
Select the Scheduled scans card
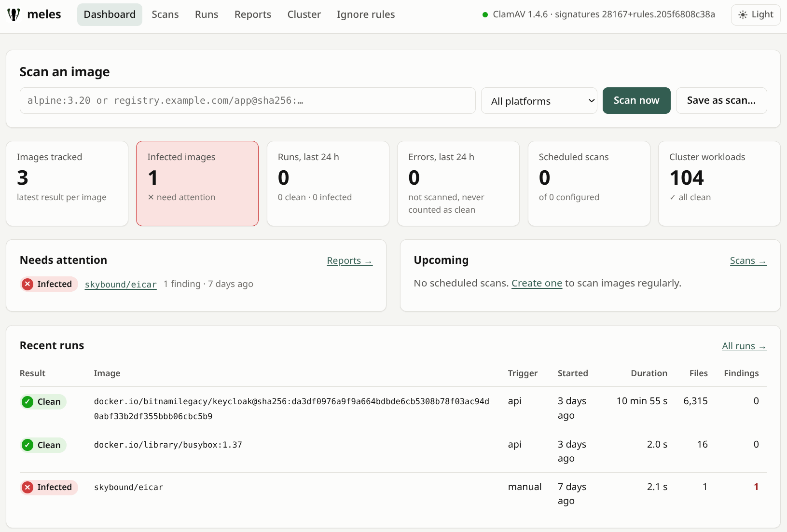point(589,183)
